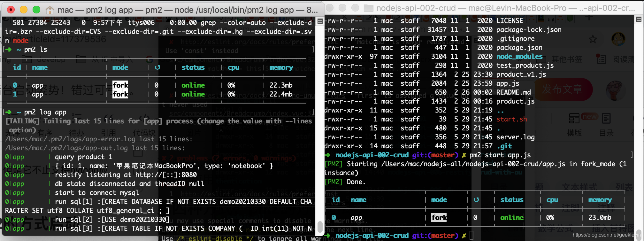Click 'server.log' in file listing
This screenshot has height=241, width=644.
[515, 137]
